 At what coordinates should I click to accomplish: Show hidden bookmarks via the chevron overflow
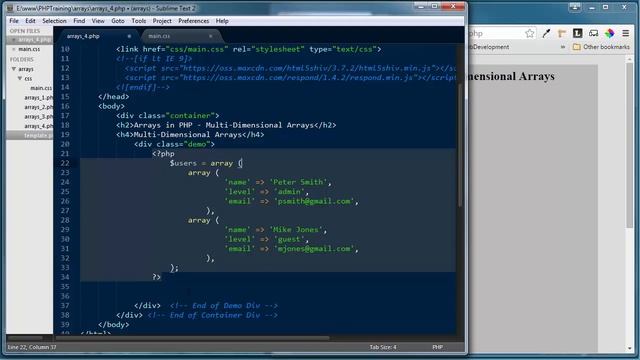pos(563,47)
